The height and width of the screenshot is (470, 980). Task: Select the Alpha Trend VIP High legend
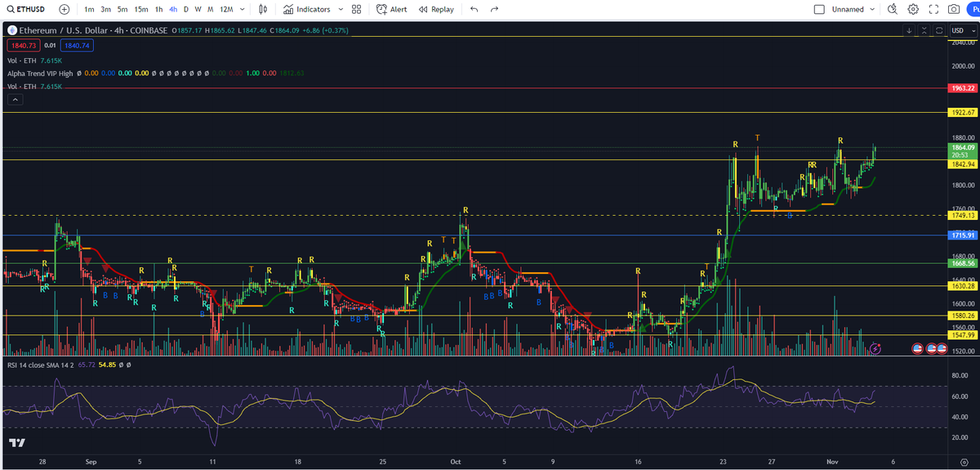39,73
